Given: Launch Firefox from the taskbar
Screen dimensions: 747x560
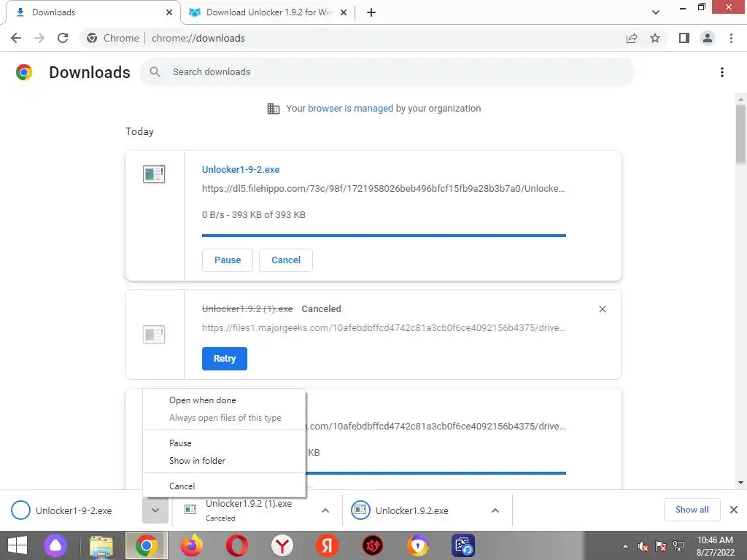Looking at the screenshot, I should click(x=192, y=545).
